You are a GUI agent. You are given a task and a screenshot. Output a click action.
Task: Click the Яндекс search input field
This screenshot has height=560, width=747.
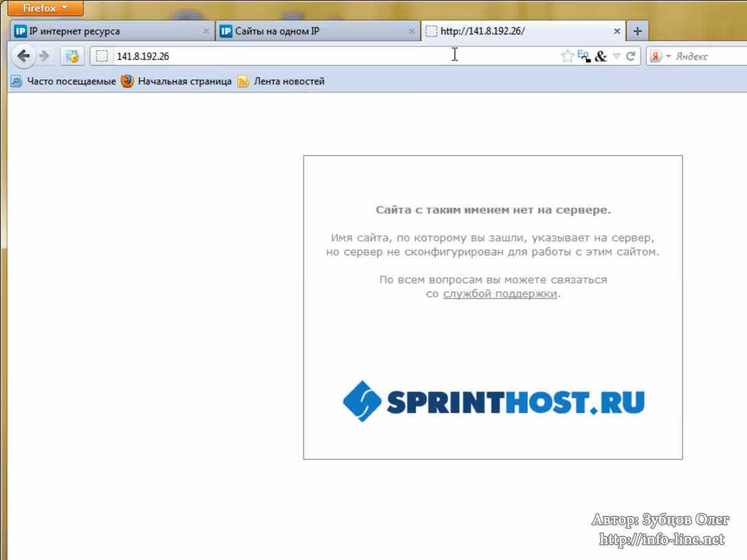click(x=710, y=57)
